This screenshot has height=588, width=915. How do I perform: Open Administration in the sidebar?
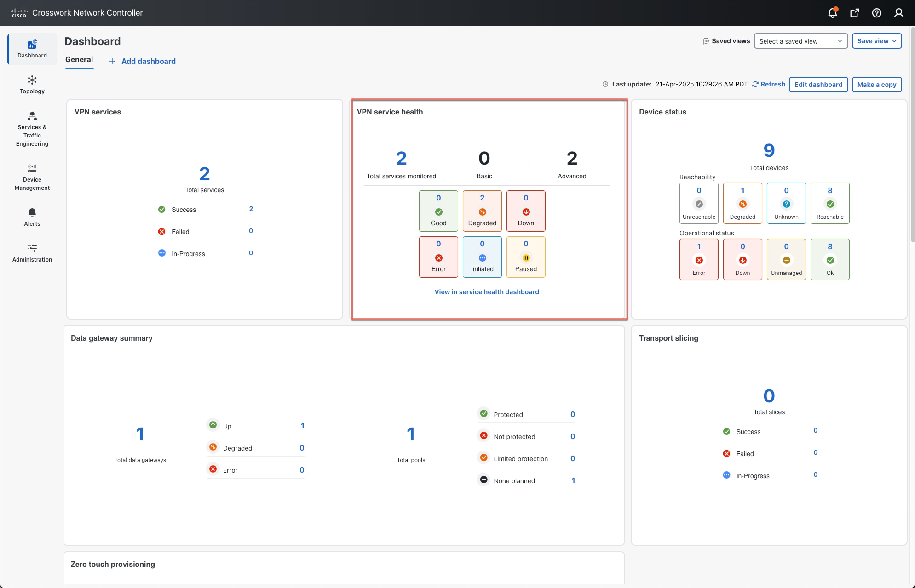(x=32, y=253)
